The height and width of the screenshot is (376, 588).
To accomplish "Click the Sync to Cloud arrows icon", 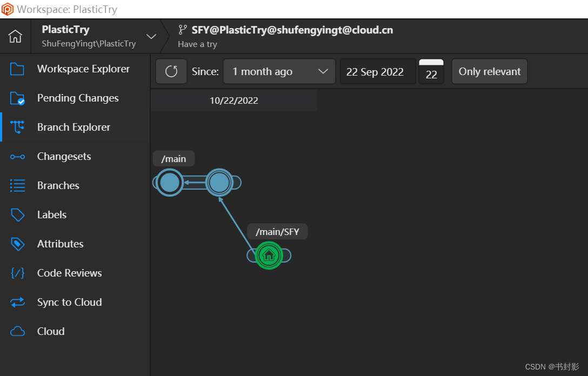I will [x=17, y=302].
